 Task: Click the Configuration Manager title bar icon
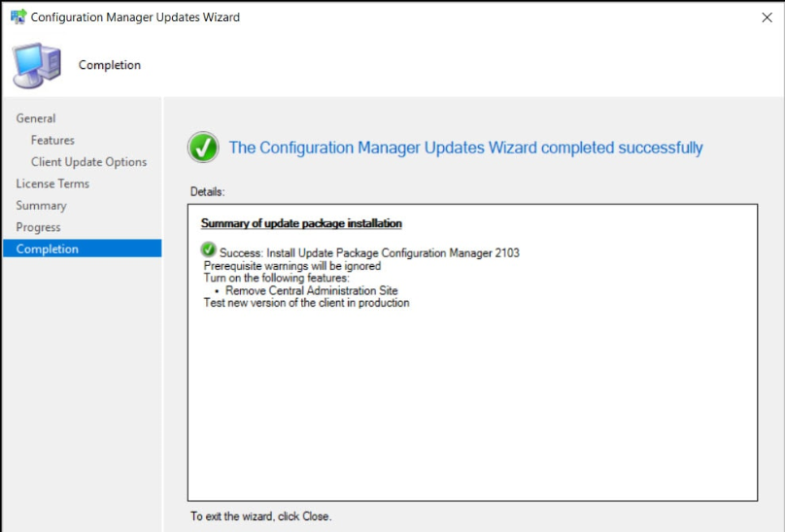[x=18, y=17]
